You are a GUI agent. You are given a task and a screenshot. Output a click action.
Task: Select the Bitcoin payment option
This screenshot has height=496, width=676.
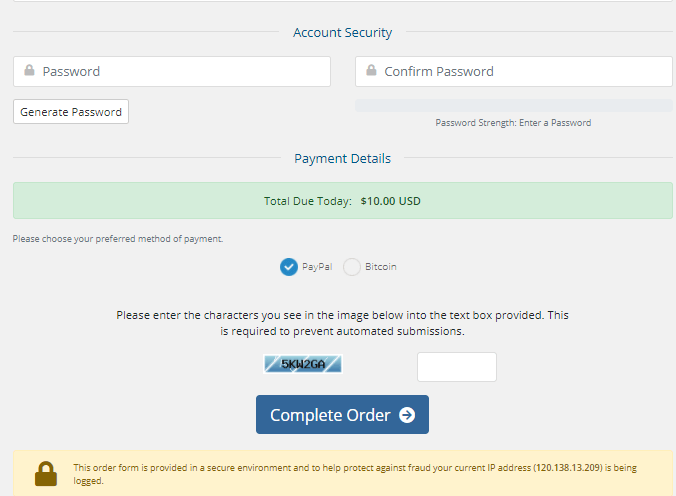pyautogui.click(x=352, y=267)
